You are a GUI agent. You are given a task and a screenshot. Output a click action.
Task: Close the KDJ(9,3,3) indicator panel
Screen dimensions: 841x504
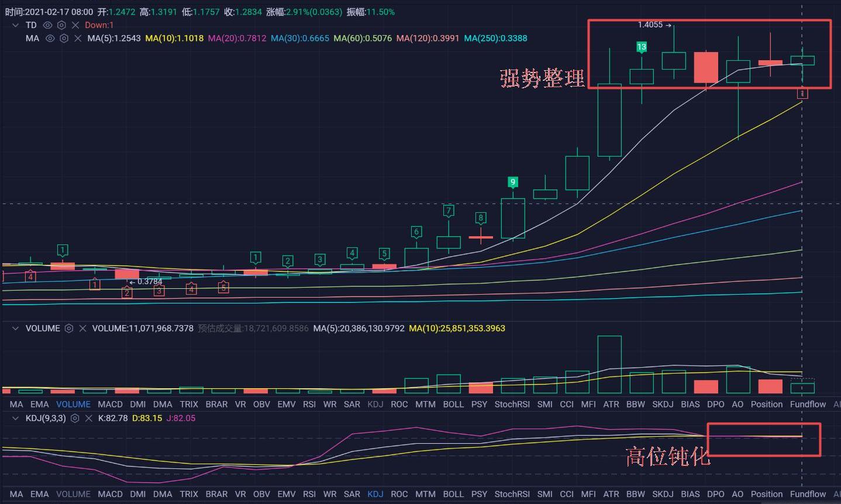[89, 419]
